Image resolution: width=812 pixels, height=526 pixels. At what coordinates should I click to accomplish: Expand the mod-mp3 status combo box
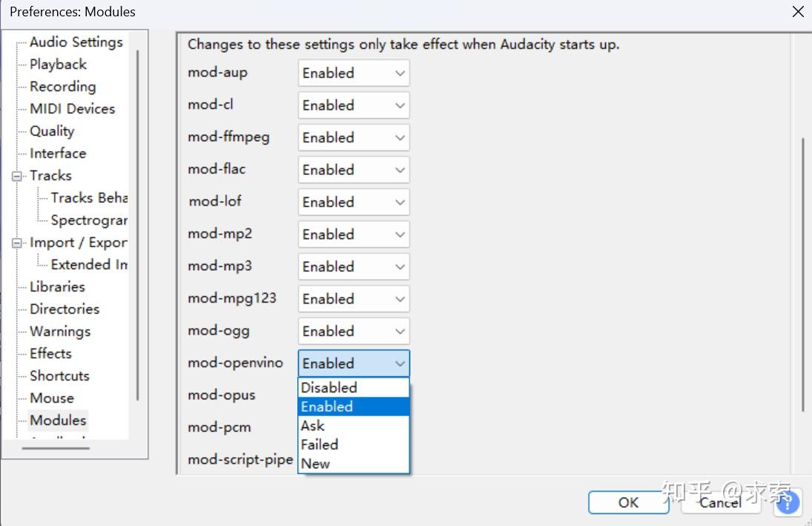[354, 267]
